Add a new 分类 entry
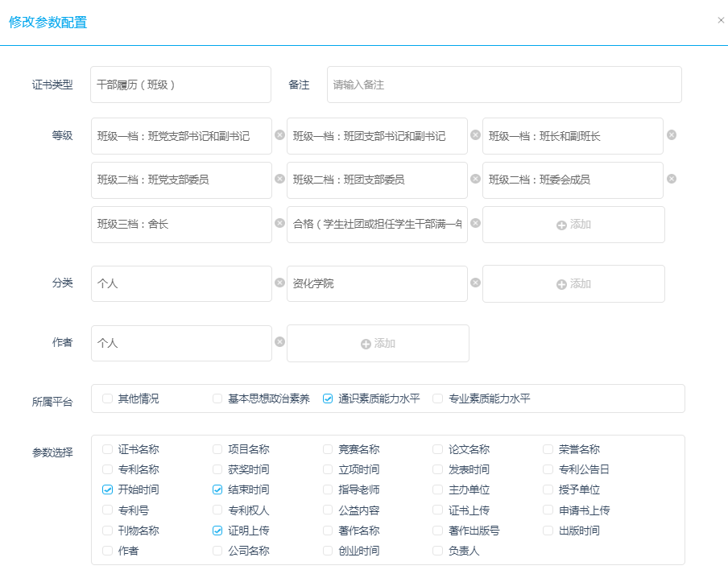The width and height of the screenshot is (728, 574). pyautogui.click(x=573, y=284)
